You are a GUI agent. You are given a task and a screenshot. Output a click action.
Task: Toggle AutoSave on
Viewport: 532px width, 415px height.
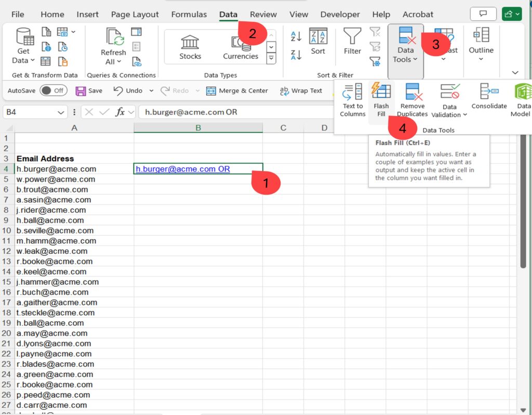pyautogui.click(x=54, y=90)
